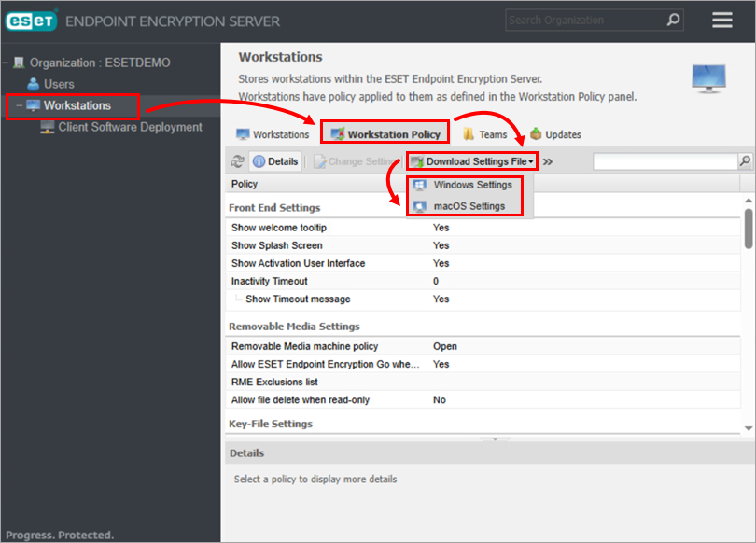Image resolution: width=756 pixels, height=543 pixels.
Task: Choose Windows Settings from the dropdown
Action: pos(472,185)
